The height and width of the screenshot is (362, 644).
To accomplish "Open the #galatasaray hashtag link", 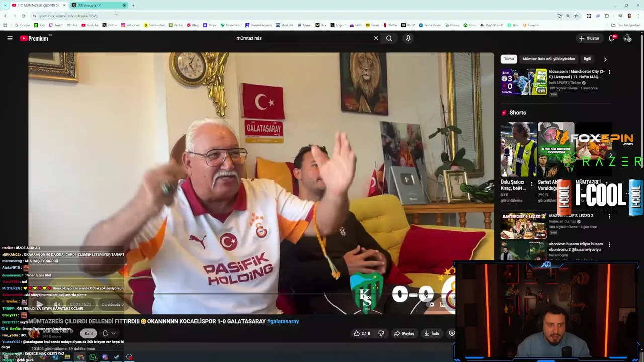I will (x=283, y=321).
